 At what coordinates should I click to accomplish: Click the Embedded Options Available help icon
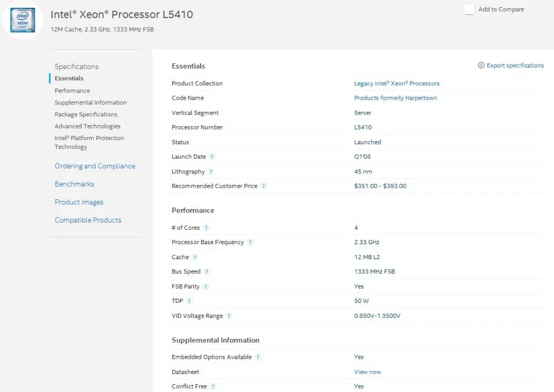tap(258, 357)
